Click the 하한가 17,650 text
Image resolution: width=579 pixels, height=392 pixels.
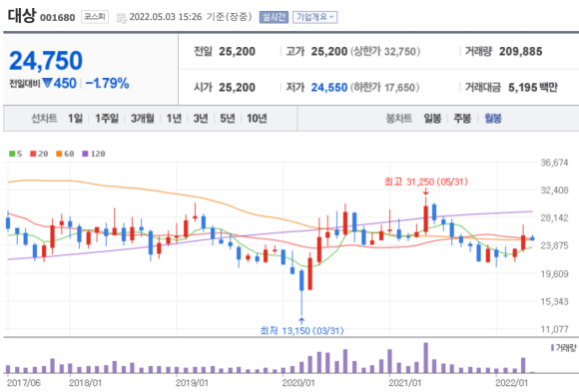tap(384, 88)
